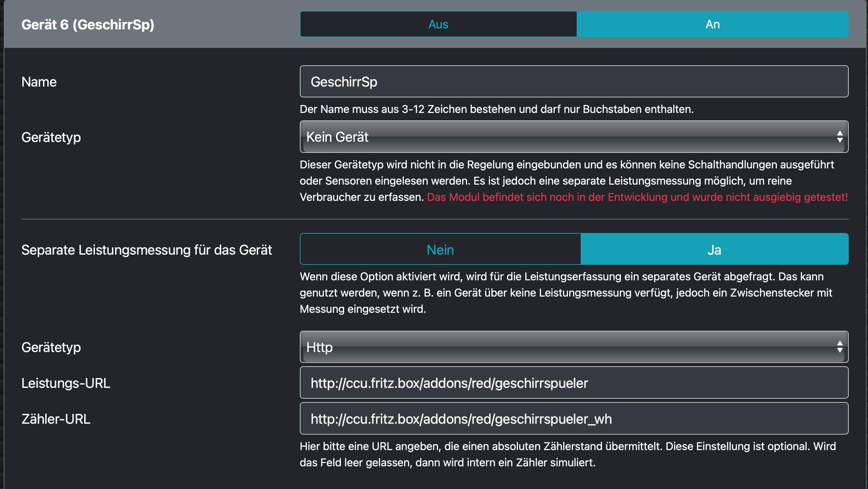The width and height of the screenshot is (868, 489).
Task: Click the Gerätetyp label beside Kein Gerät
Action: 51,137
